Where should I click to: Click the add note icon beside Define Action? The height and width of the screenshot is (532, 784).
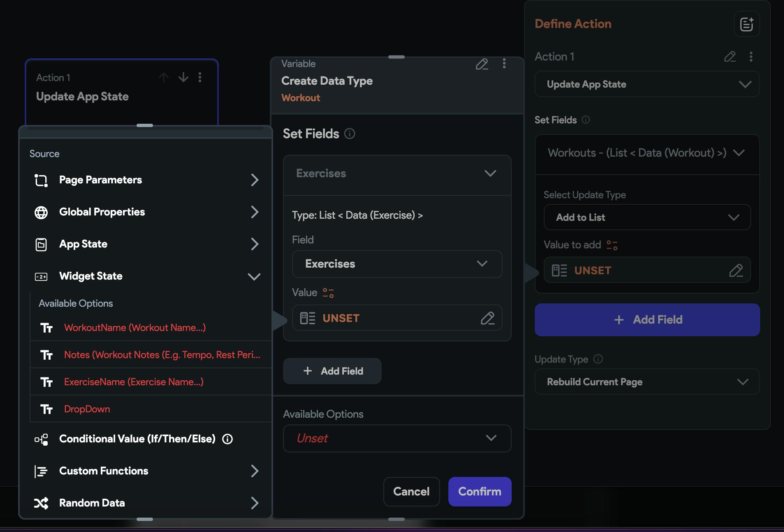747,24
